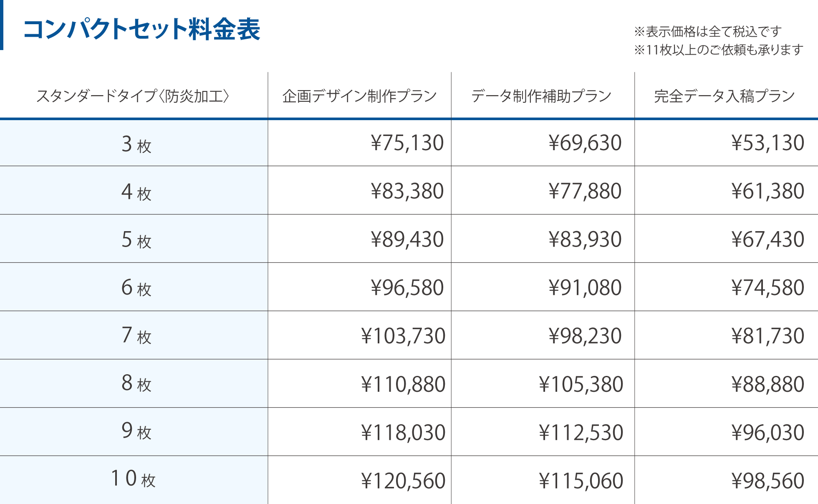Image resolution: width=818 pixels, height=504 pixels.
Task: Select the データ制作補助プラン column header
Action: [x=541, y=96]
